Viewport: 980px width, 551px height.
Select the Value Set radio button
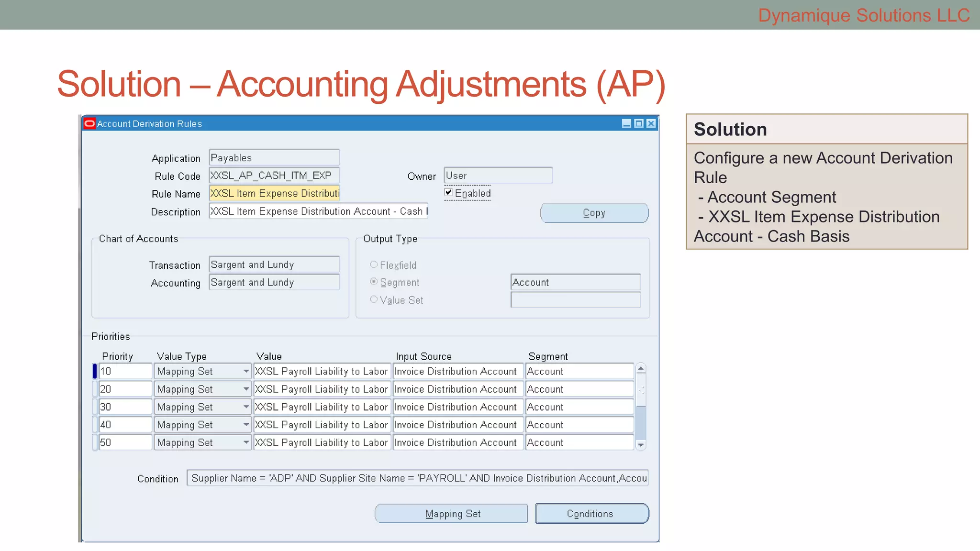(x=374, y=299)
